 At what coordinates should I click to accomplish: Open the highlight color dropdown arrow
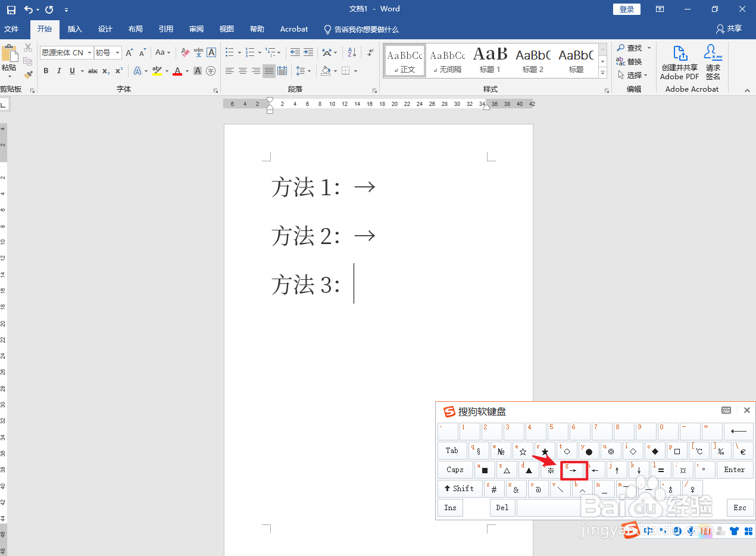tap(167, 71)
